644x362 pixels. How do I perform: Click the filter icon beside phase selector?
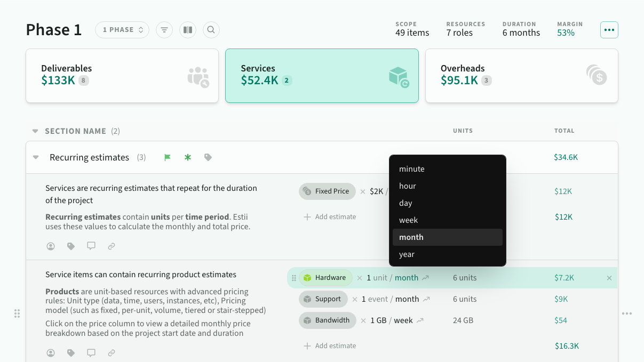(164, 30)
